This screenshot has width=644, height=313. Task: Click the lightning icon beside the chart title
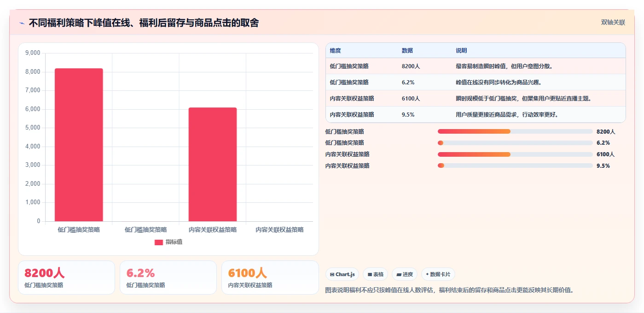(x=22, y=23)
